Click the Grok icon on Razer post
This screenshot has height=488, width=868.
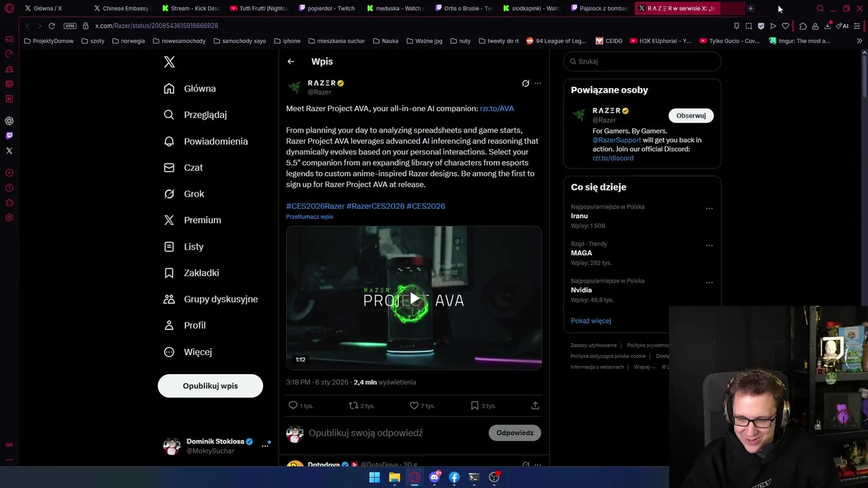(526, 83)
